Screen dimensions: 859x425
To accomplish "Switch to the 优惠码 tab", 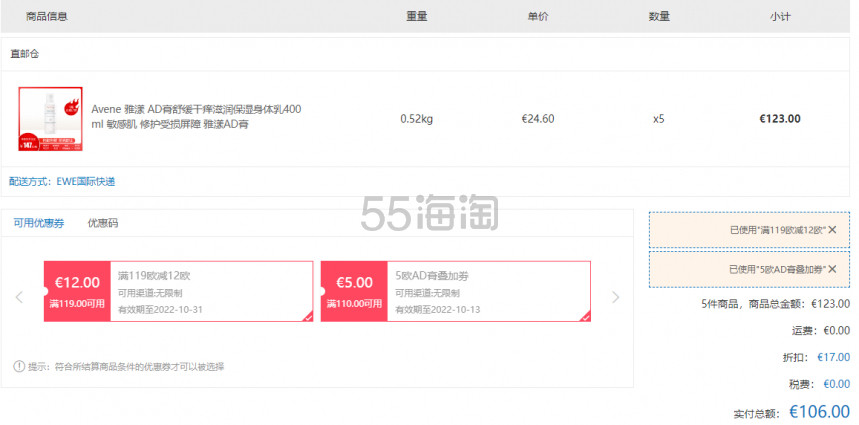I will tap(103, 223).
